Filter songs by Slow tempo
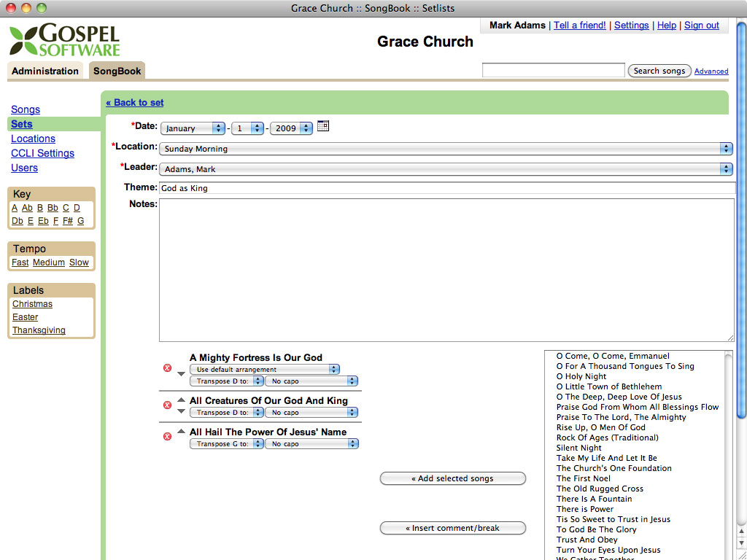747x560 pixels. pyautogui.click(x=79, y=262)
